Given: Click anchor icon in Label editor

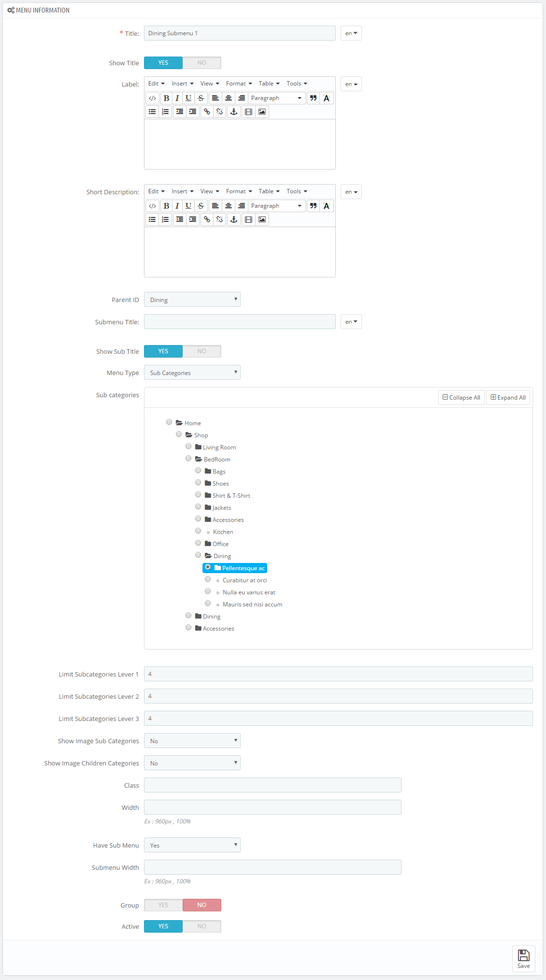Looking at the screenshot, I should [x=234, y=112].
